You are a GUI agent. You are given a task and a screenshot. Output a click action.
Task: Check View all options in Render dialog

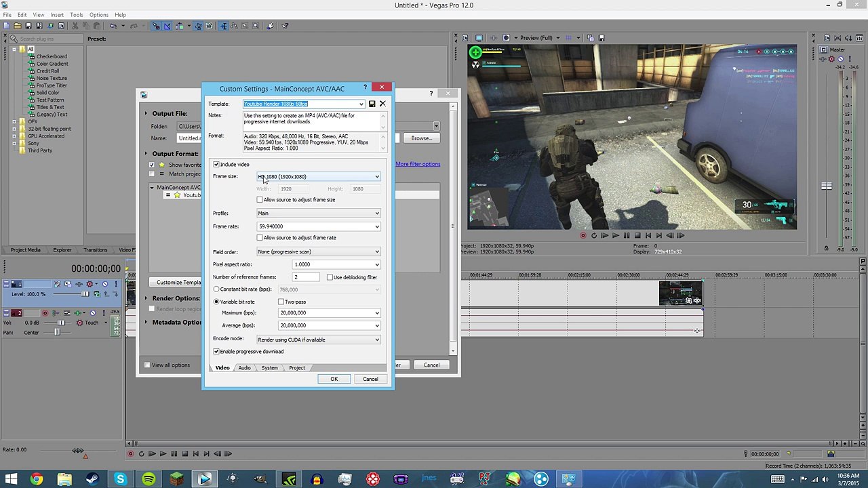pos(147,365)
